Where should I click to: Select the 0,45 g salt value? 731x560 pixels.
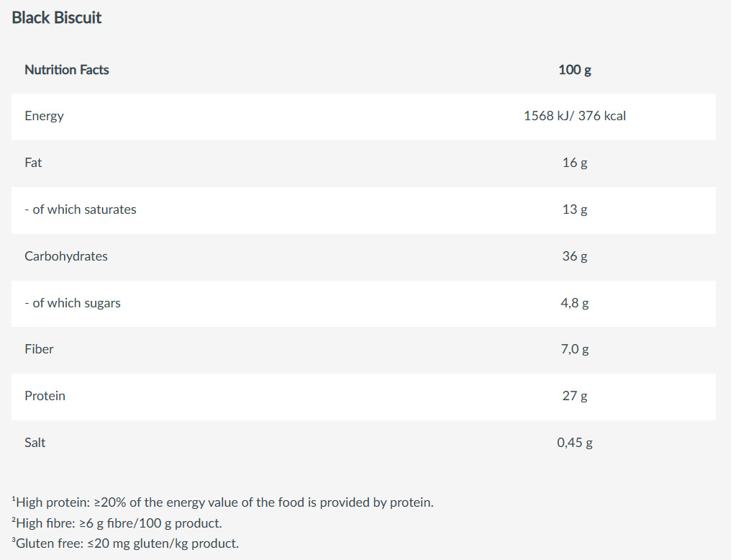pyautogui.click(x=574, y=443)
